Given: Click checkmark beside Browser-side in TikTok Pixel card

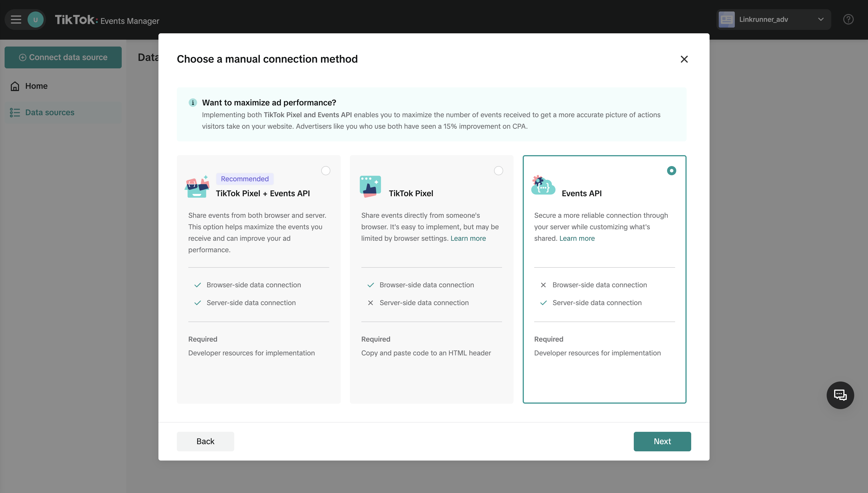Looking at the screenshot, I should pos(370,285).
